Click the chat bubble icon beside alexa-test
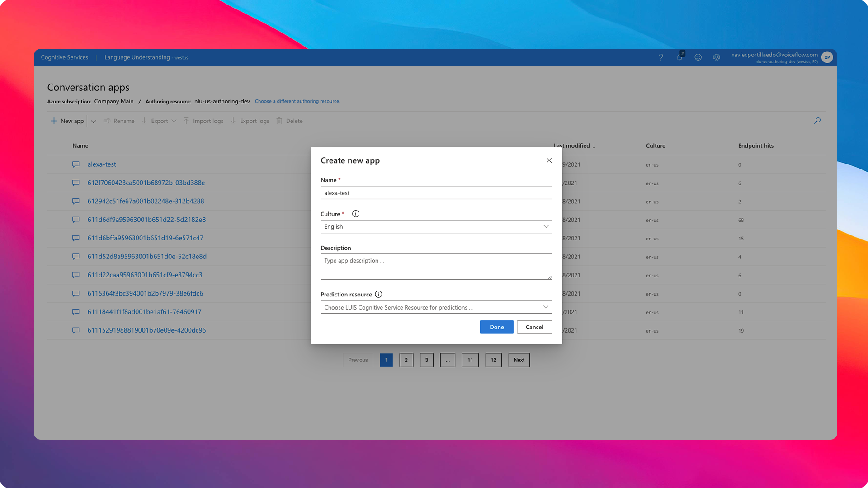 coord(75,164)
